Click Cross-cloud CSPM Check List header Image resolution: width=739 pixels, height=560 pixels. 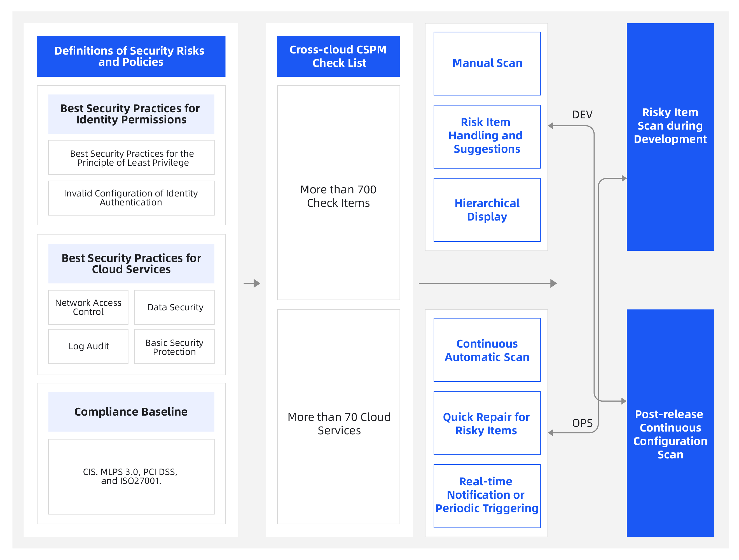[338, 56]
